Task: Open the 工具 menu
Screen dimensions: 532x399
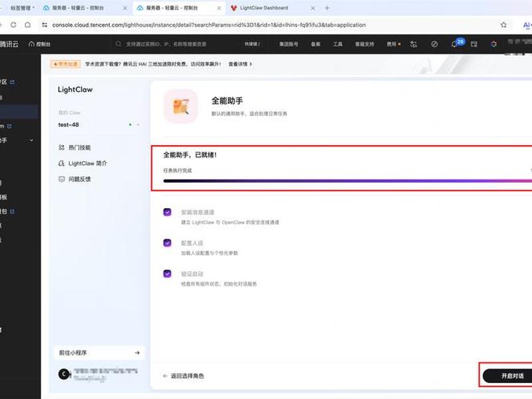Action: point(338,44)
